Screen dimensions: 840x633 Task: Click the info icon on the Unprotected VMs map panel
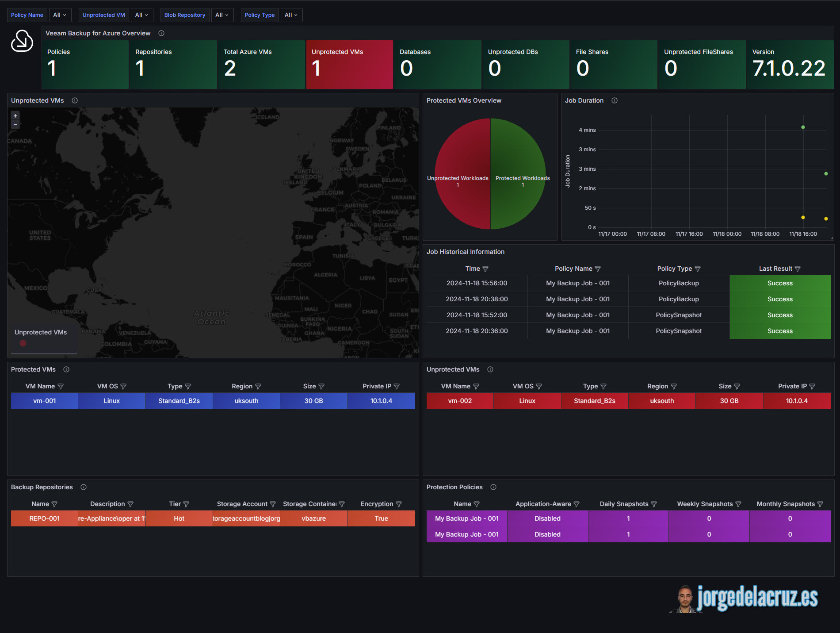[x=74, y=100]
